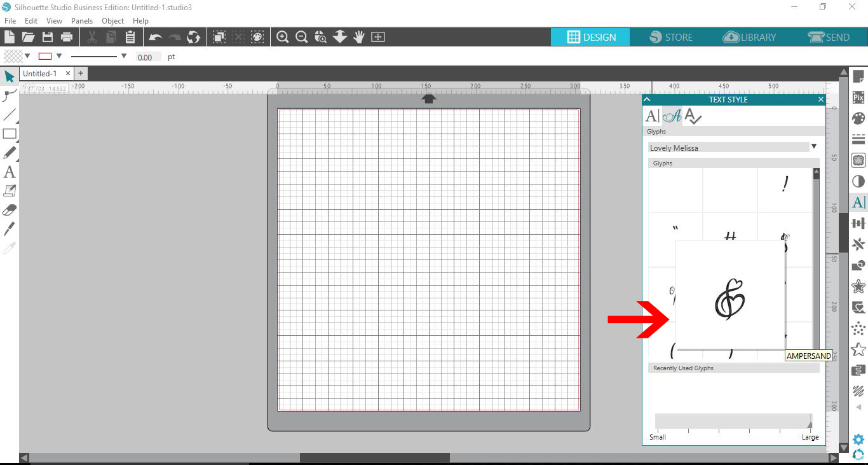Switch to basic Text Style tab
868x465 pixels.
pyautogui.click(x=652, y=116)
